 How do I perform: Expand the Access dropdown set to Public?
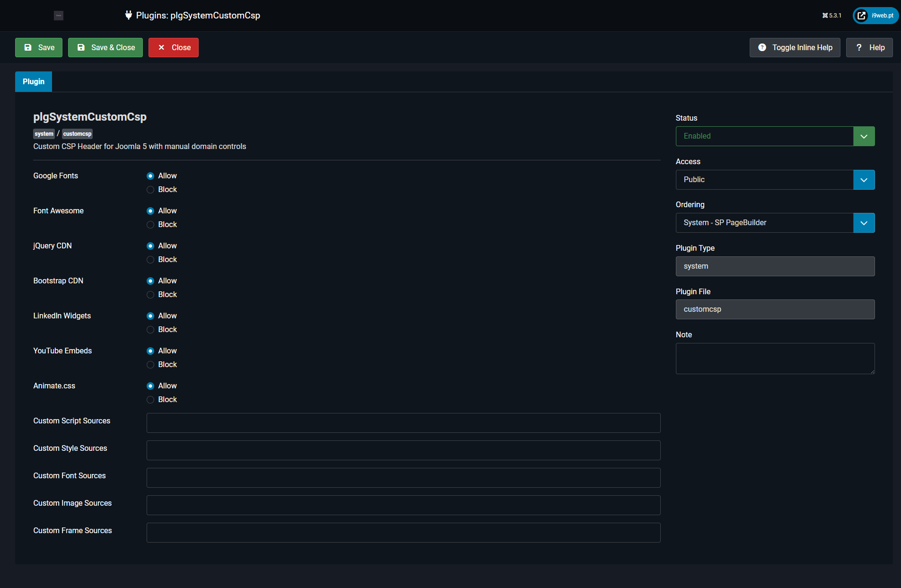pos(775,180)
